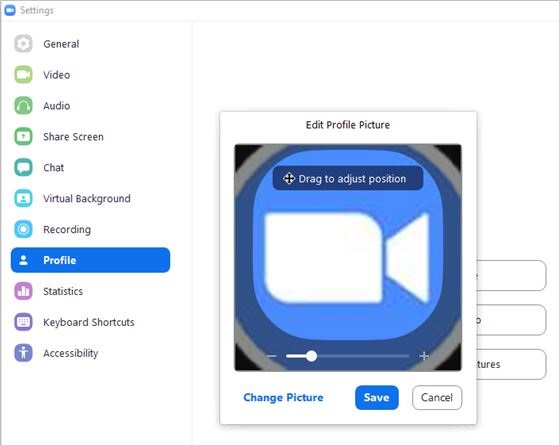Click the zoom slider handle

(311, 356)
